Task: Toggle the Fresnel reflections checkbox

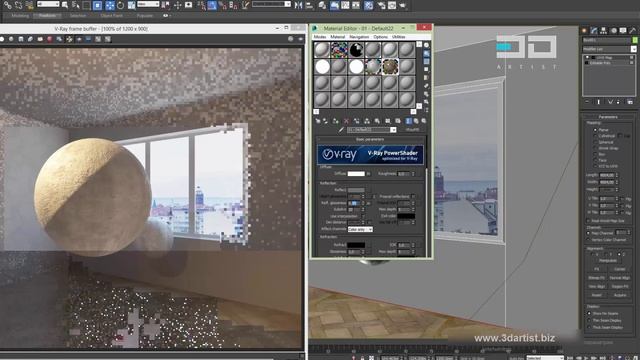Action: tap(413, 196)
